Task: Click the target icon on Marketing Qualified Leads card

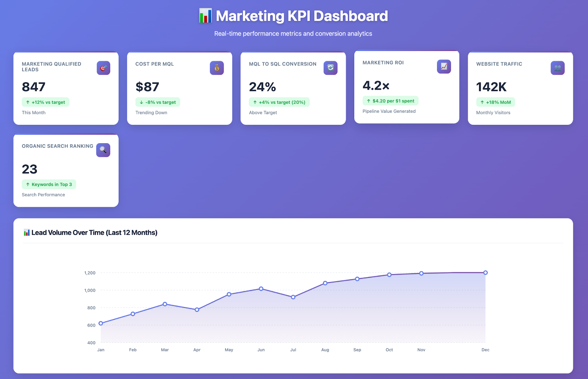Action: pyautogui.click(x=103, y=68)
